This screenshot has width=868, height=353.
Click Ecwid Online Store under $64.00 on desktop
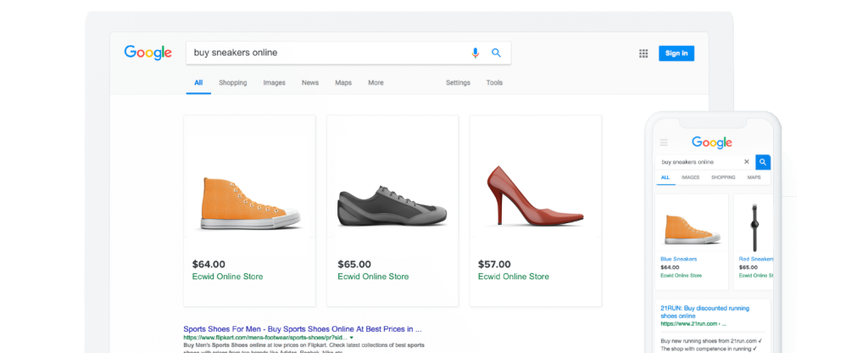coord(227,277)
